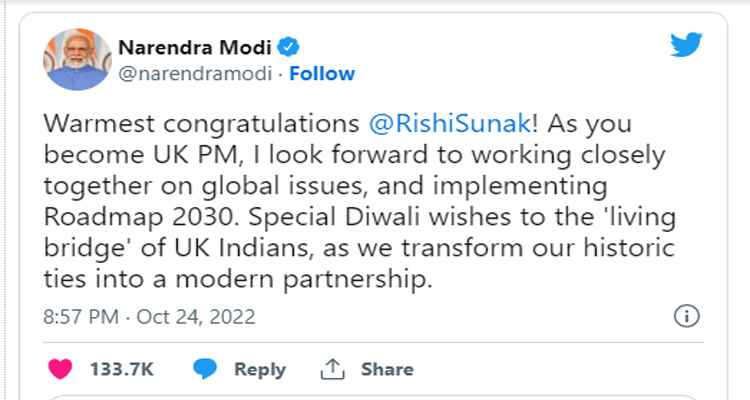The width and height of the screenshot is (750, 400).
Task: Click the blue verified badge
Action: tap(289, 48)
